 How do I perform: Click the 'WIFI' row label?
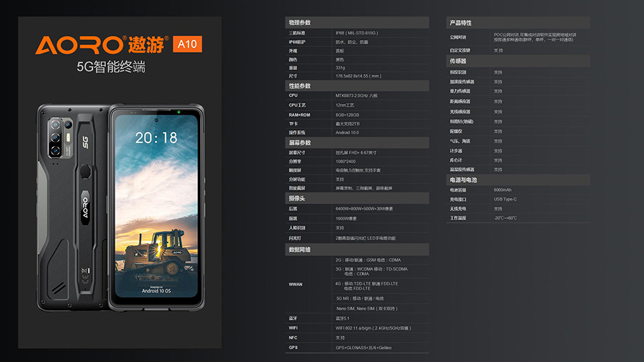pos(293,328)
